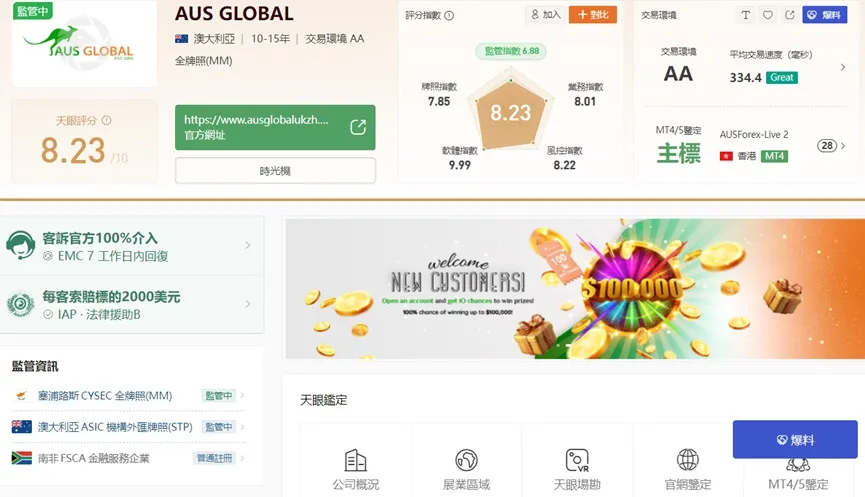Image resolution: width=865 pixels, height=497 pixels.
Task: Click the Australia flag in 監管資訊 list
Action: point(22,426)
